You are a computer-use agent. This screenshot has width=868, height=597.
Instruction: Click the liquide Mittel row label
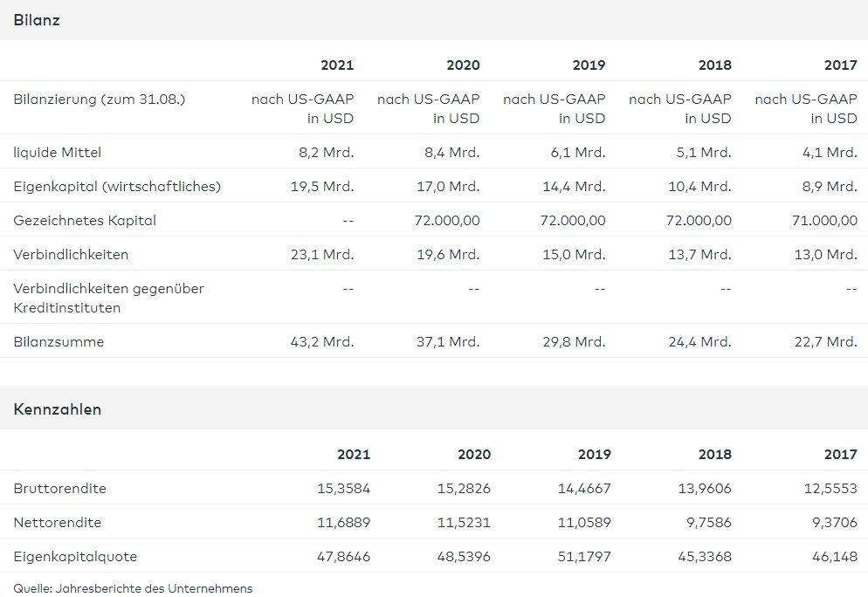pyautogui.click(x=57, y=152)
